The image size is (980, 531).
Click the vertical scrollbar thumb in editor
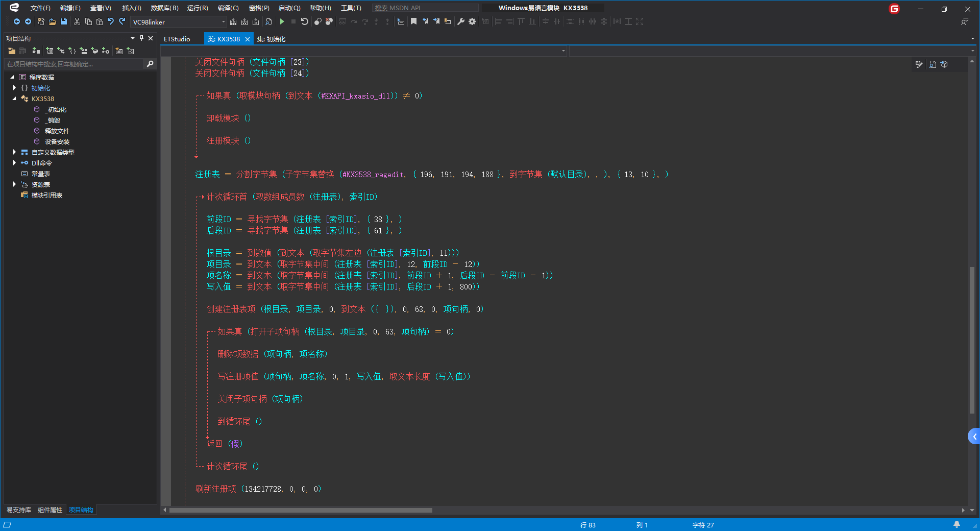tap(972, 340)
